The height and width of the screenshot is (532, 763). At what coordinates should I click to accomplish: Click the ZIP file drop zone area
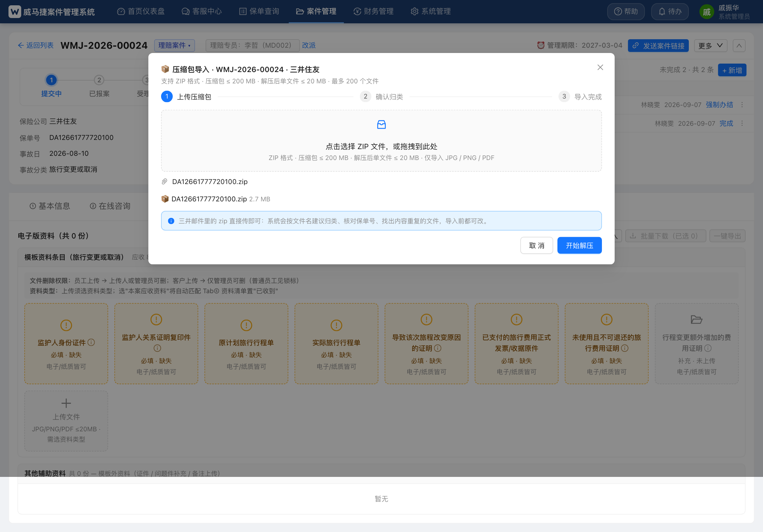tap(381, 141)
